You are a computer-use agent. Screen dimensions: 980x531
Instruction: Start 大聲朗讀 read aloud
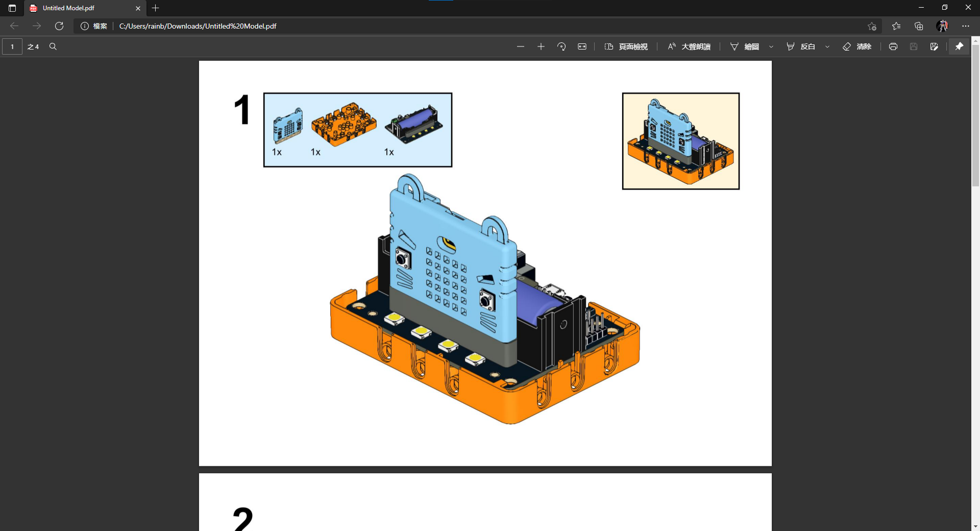pyautogui.click(x=689, y=46)
